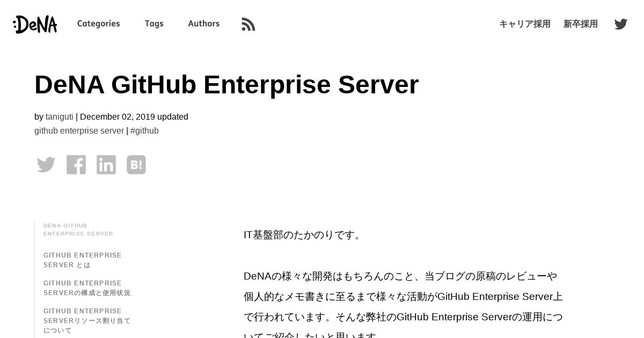
Task: Share article on Facebook
Action: (76, 165)
